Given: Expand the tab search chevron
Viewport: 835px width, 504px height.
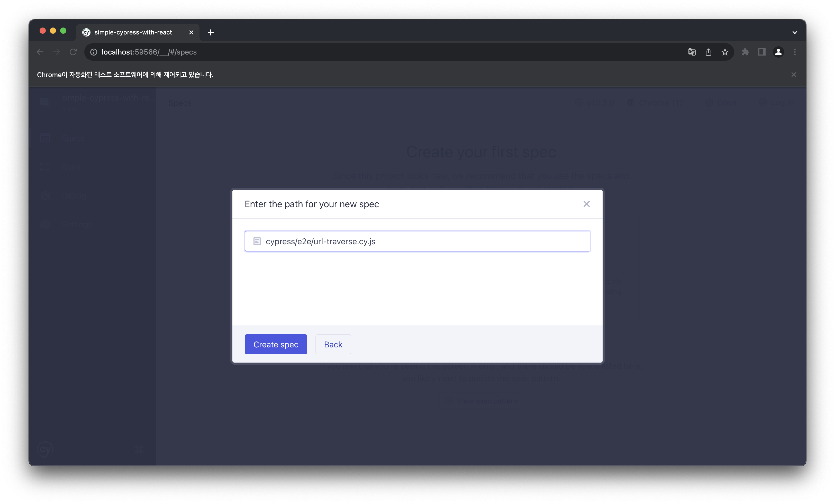Looking at the screenshot, I should 794,33.
